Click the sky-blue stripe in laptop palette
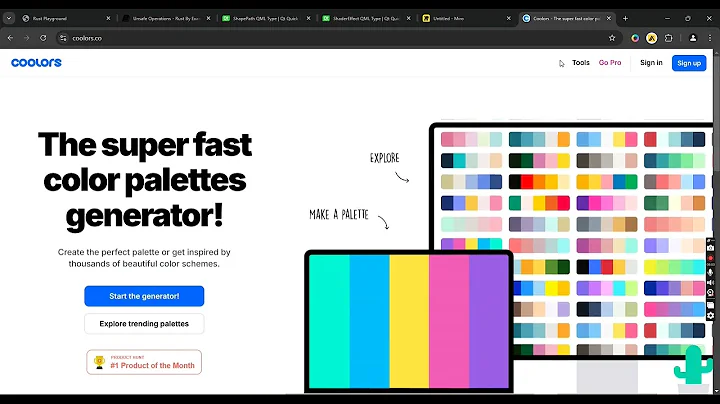This screenshot has height=404, width=720. click(369, 321)
